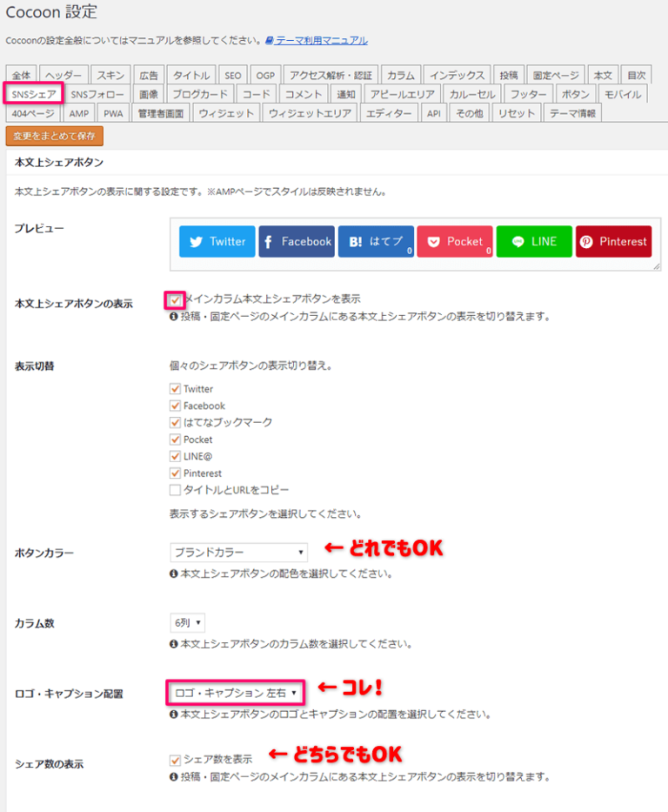This screenshot has height=812, width=668.
Task: Open the ブランドカラー button color dropdown
Action: point(238,552)
